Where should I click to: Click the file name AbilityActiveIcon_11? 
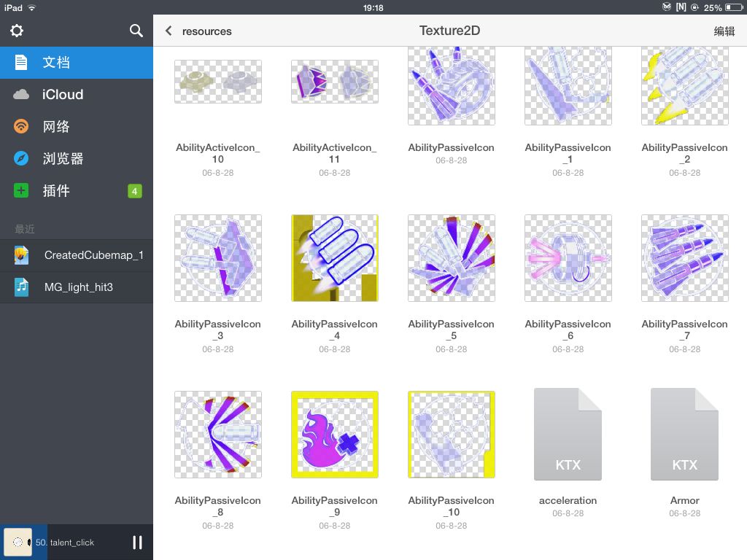[334, 153]
